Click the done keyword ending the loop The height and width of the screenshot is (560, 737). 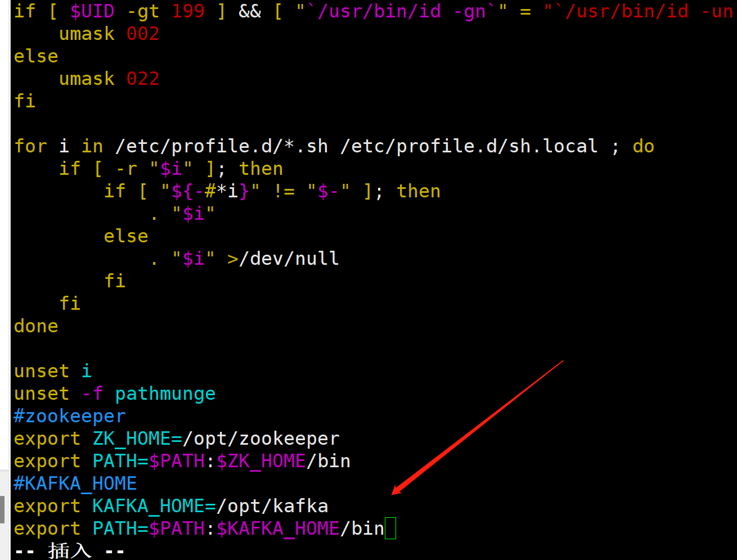pyautogui.click(x=35, y=326)
